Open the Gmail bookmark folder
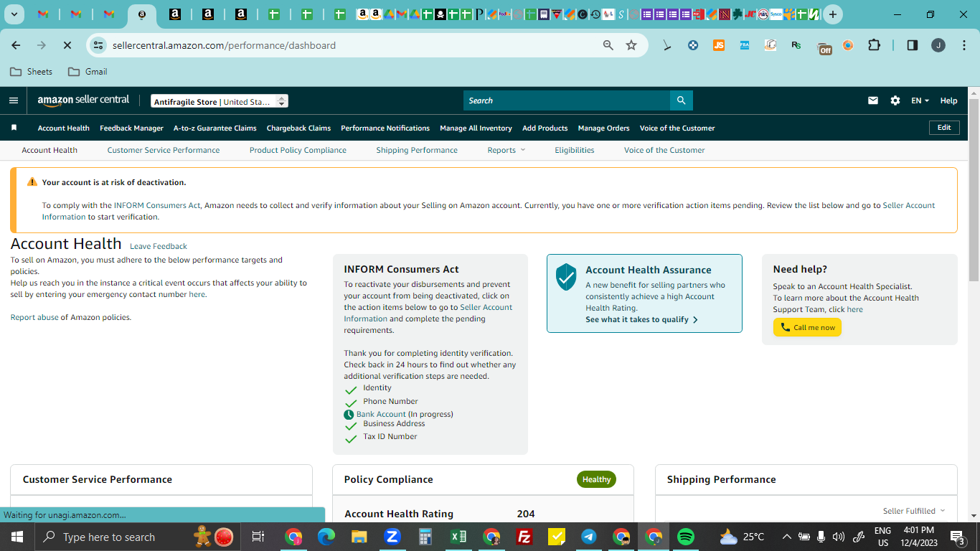Viewport: 980px width, 551px height. pyautogui.click(x=88, y=72)
